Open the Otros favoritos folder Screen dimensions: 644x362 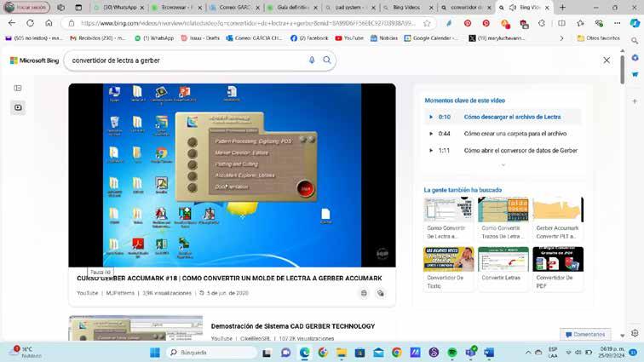point(598,38)
